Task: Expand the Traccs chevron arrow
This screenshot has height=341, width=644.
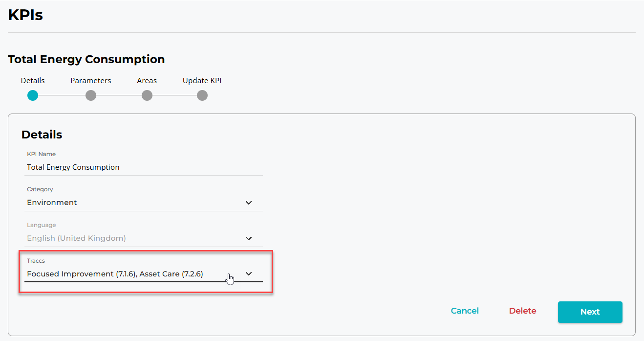Action: click(249, 274)
